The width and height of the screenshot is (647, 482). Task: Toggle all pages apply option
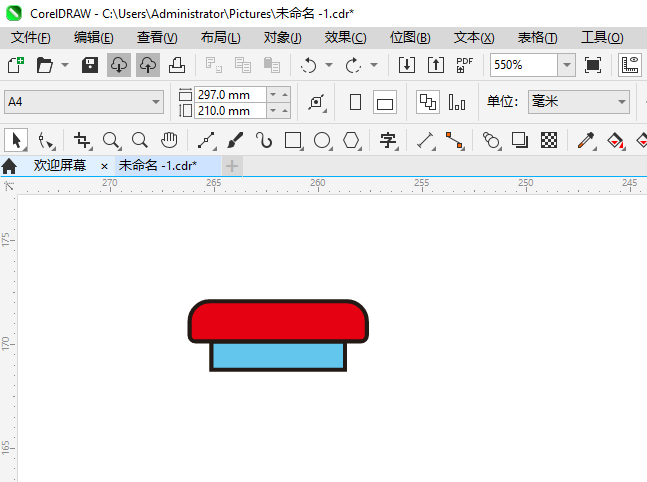pos(428,102)
